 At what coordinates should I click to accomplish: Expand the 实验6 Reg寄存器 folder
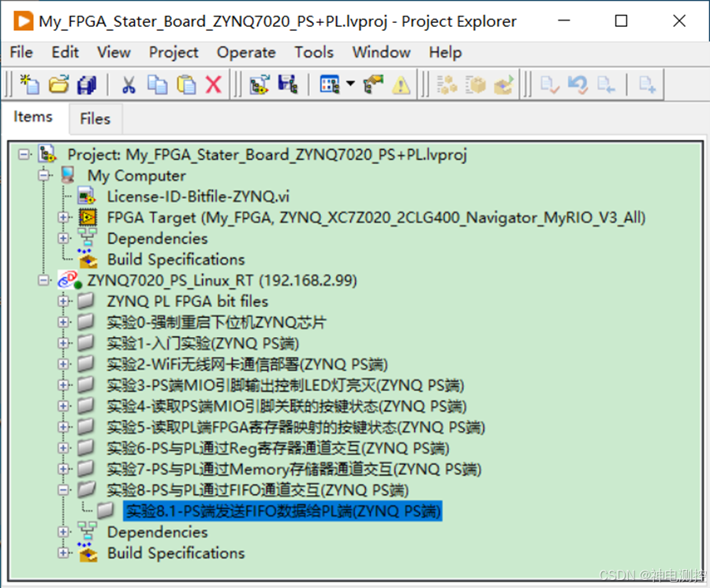point(64,448)
